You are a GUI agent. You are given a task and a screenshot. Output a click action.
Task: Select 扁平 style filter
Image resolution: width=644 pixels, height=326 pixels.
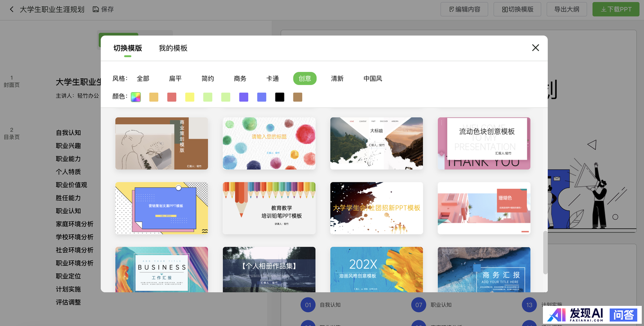point(175,78)
